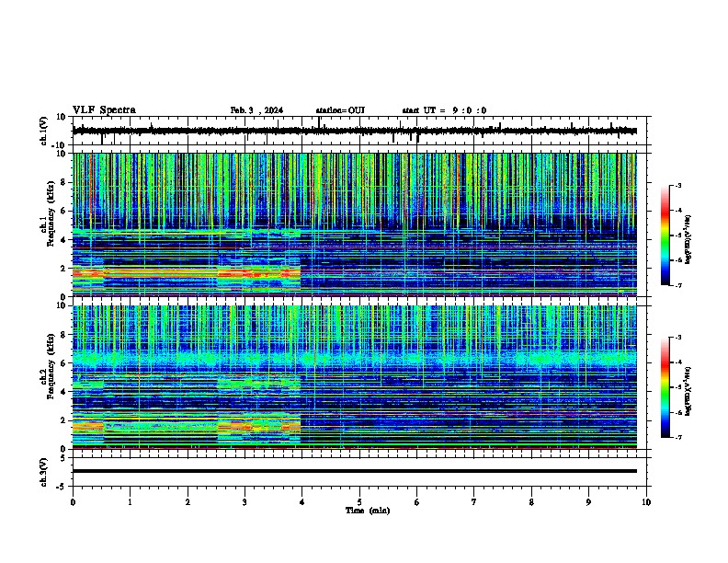Image resolution: width=728 pixels, height=563 pixels.
Task: Click the "ch.1(V)" waveform axis label
Action: click(43, 131)
